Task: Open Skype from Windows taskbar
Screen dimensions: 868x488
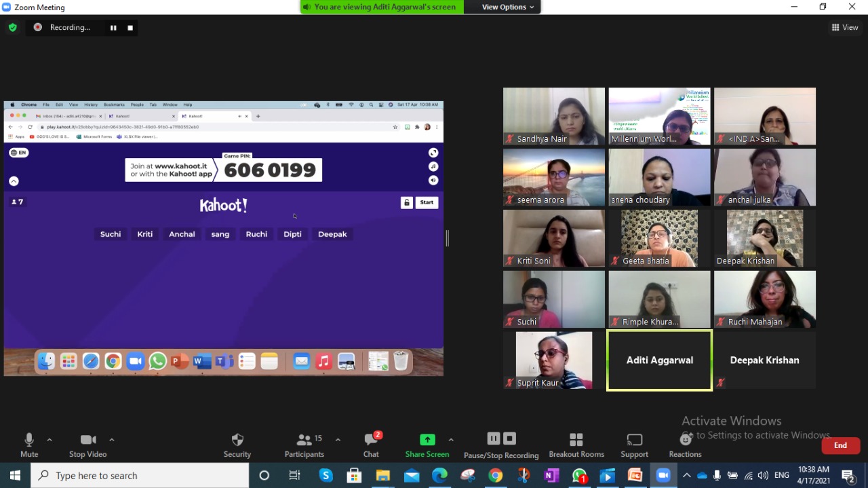Action: (326, 475)
